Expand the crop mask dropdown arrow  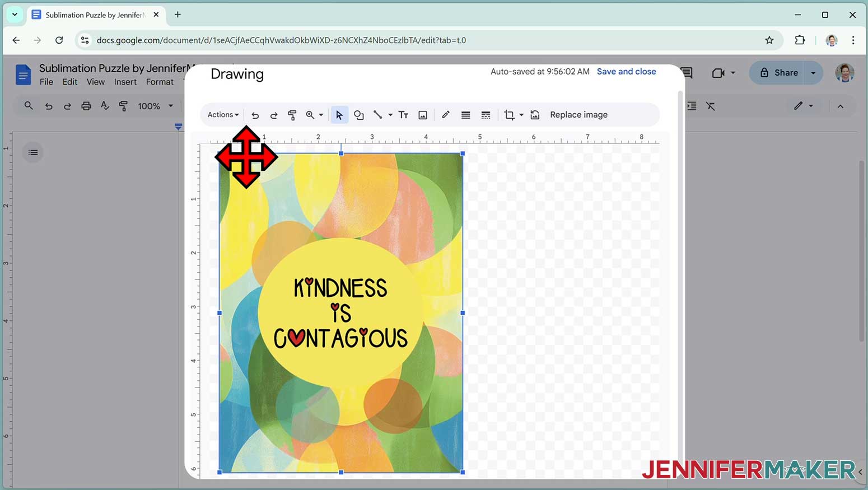[521, 115]
